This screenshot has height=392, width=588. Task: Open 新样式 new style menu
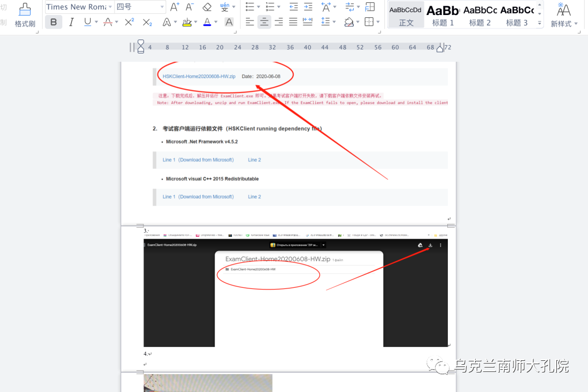pyautogui.click(x=564, y=15)
